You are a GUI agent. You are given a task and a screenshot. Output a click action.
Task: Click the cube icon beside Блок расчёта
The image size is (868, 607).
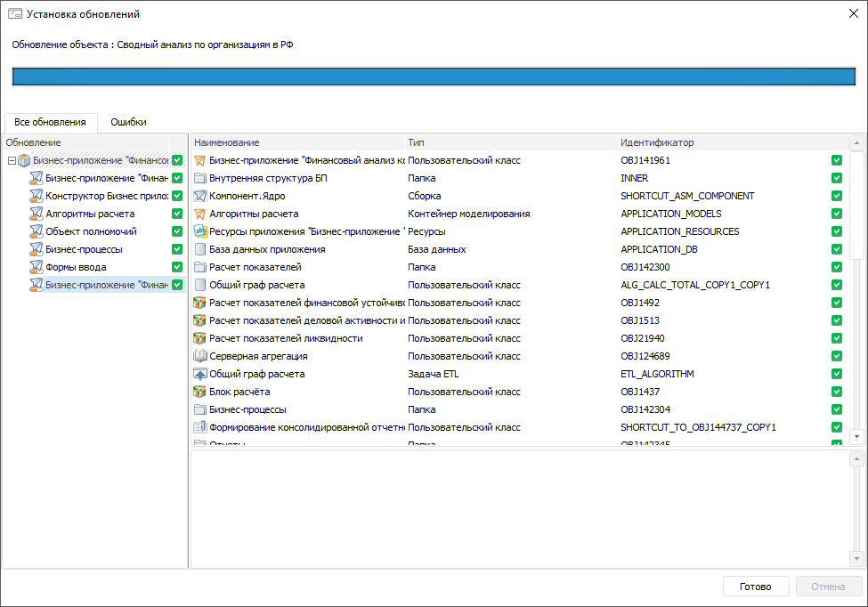tap(200, 392)
